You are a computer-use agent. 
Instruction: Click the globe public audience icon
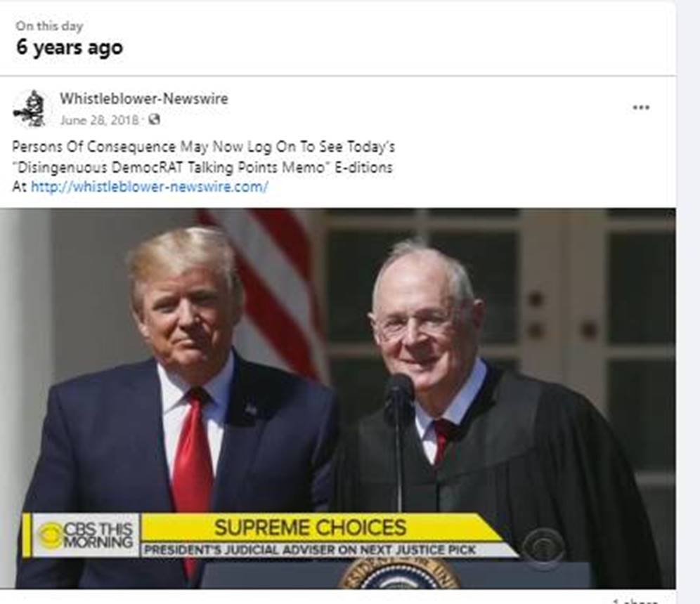point(154,119)
